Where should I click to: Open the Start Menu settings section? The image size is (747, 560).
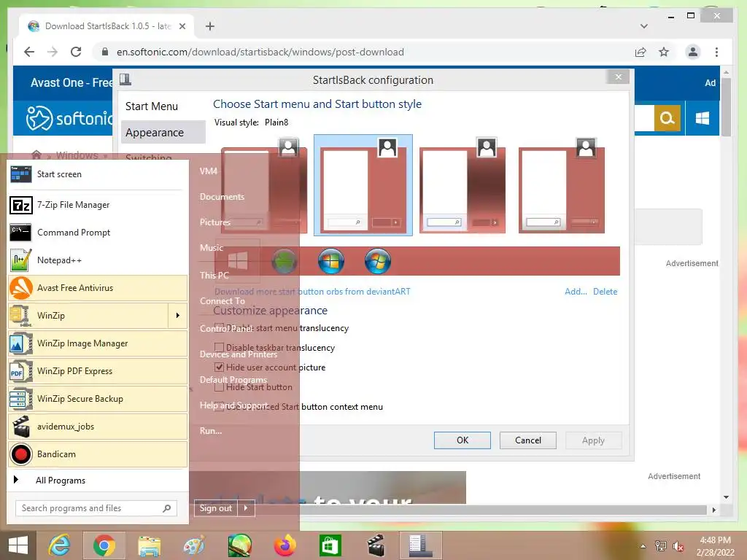(x=152, y=106)
